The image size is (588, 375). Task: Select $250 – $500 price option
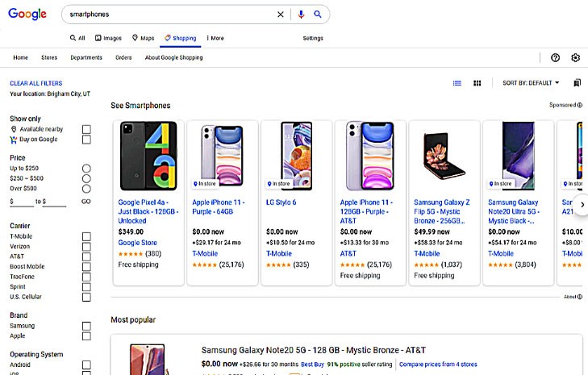click(86, 178)
